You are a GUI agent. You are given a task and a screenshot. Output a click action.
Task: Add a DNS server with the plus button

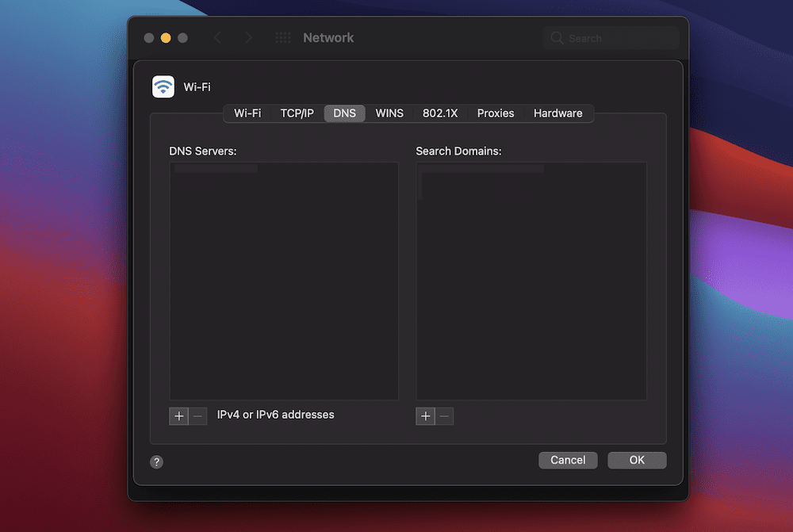point(178,415)
